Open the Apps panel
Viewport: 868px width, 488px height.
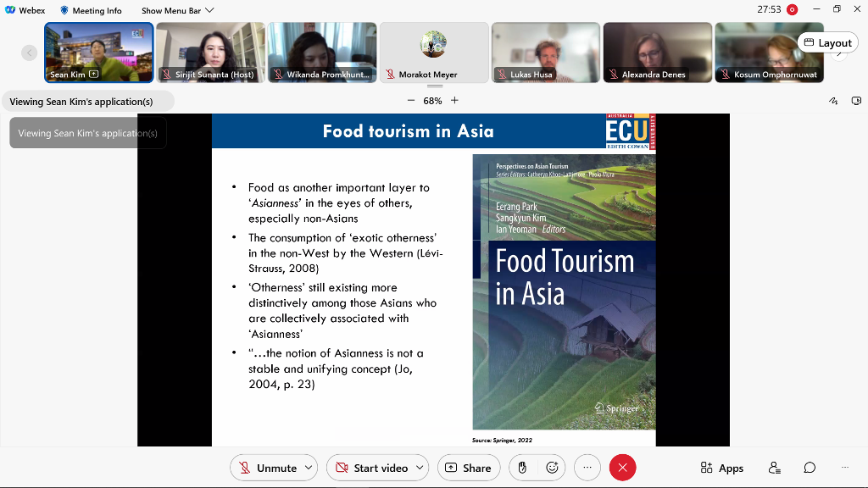(721, 468)
